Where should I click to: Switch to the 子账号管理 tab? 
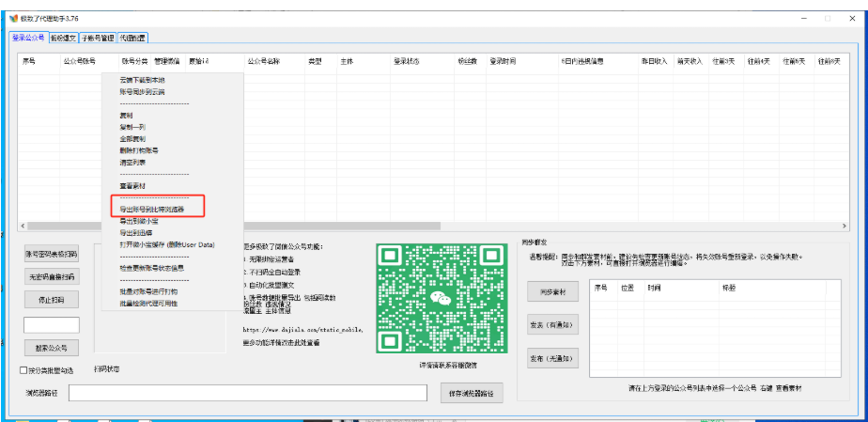point(98,38)
